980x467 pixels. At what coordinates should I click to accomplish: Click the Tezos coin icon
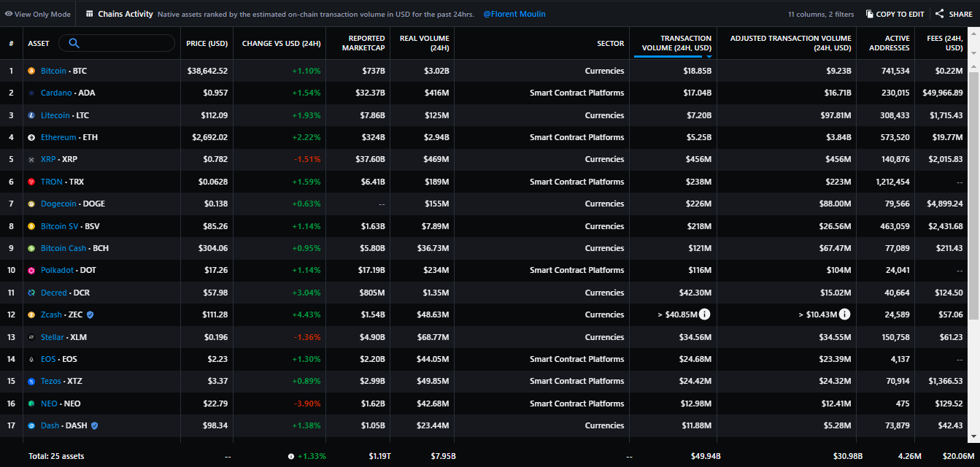coord(31,382)
